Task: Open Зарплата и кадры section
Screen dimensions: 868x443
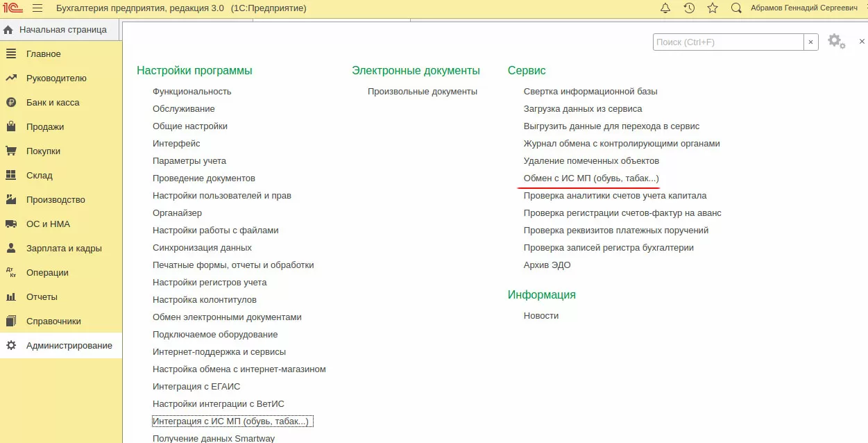Action: tap(61, 249)
